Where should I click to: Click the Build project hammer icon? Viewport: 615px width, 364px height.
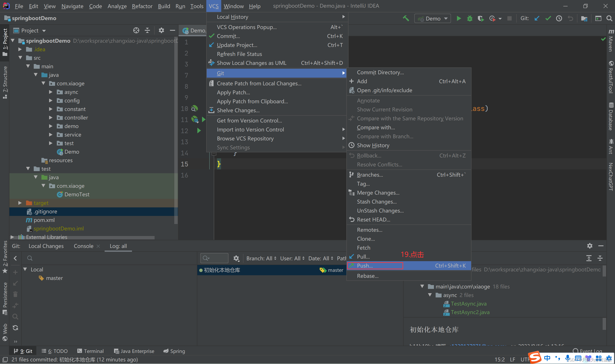point(406,18)
